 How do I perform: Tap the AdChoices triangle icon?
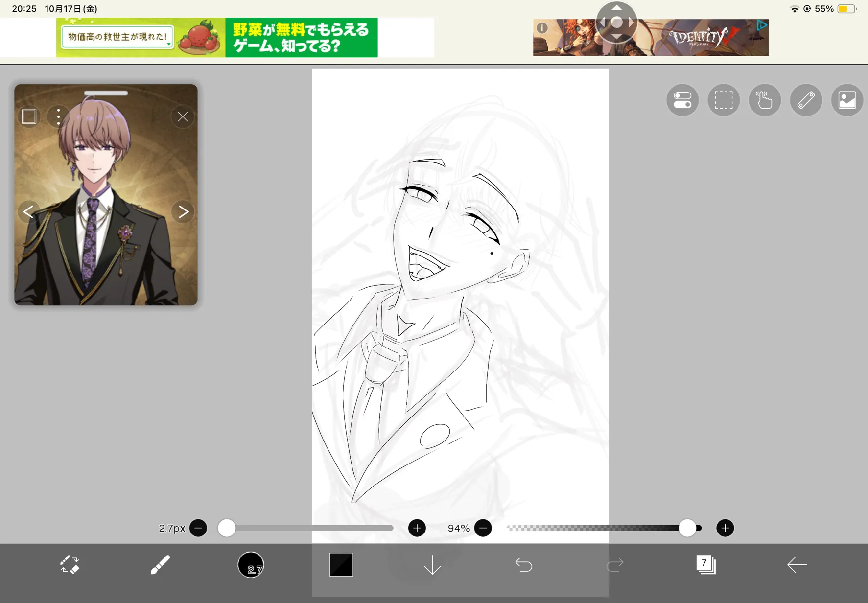(761, 25)
